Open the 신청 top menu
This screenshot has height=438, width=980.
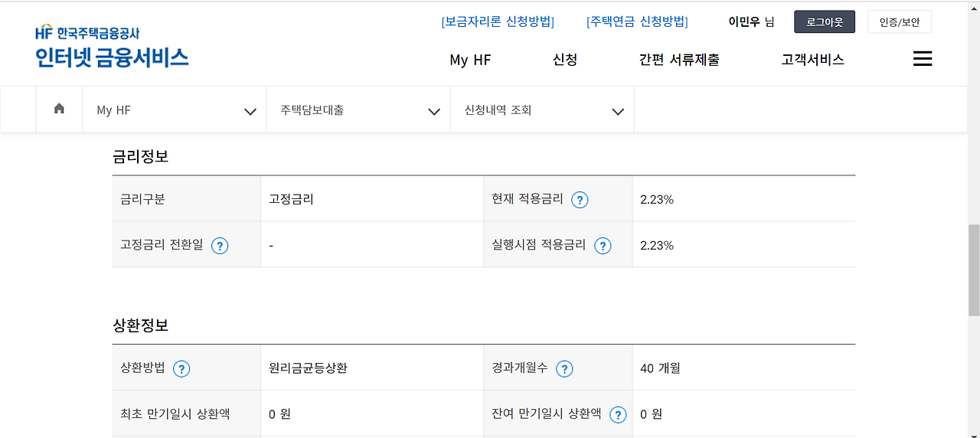tap(564, 60)
